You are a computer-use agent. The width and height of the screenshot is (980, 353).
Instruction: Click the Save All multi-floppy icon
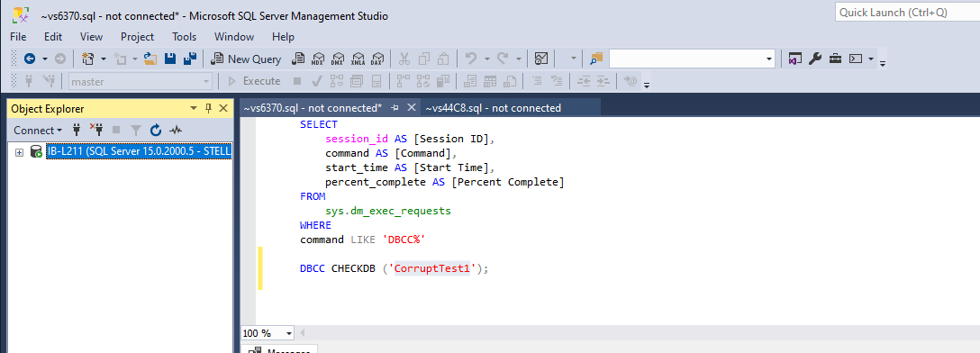(x=190, y=59)
